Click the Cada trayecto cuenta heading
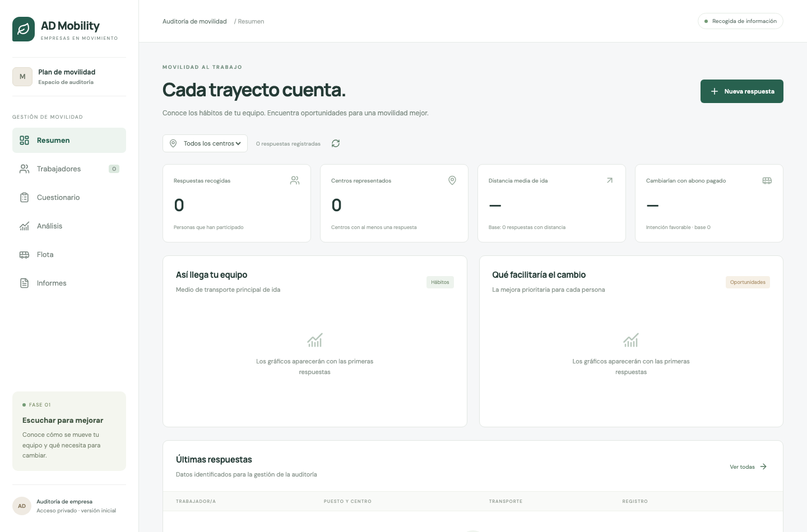The image size is (807, 532). point(254,90)
